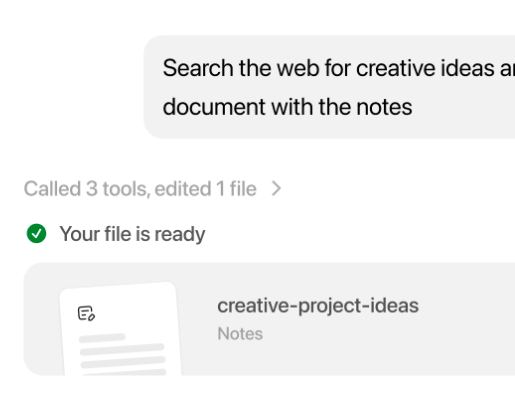Screen dimensions: 515x413
Task: Click the "Notes" file type label
Action: click(x=240, y=333)
